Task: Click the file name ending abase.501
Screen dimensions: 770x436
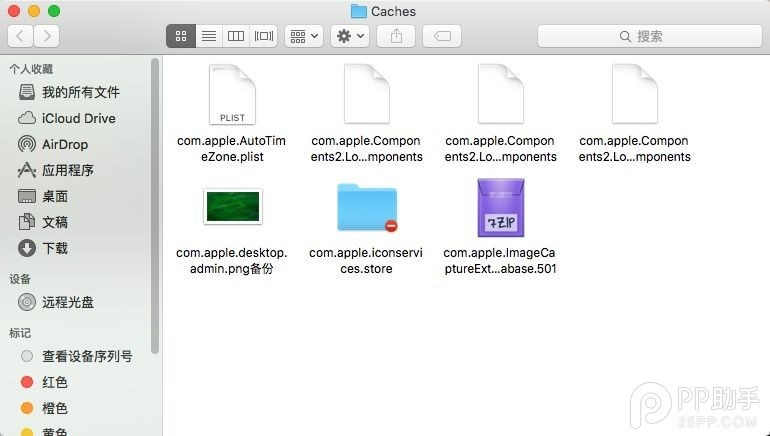Action: pos(500,261)
